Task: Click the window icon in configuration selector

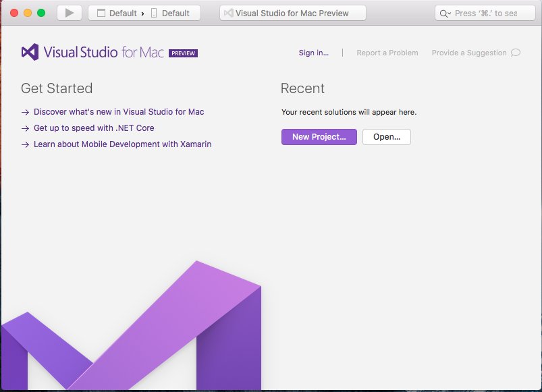Action: [x=101, y=13]
